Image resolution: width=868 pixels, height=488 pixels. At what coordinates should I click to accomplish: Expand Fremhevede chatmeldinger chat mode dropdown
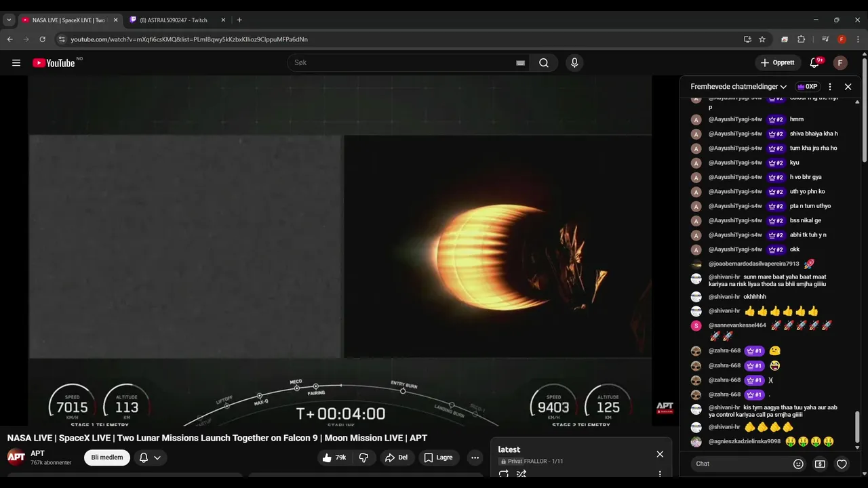[738, 87]
